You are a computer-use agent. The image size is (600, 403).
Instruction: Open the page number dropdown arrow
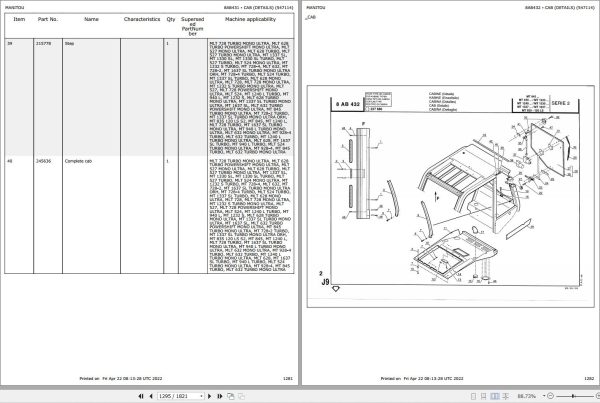click(202, 396)
